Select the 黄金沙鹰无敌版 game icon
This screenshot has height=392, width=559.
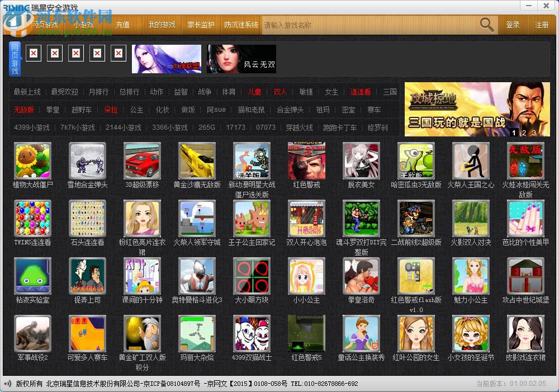[x=197, y=160]
